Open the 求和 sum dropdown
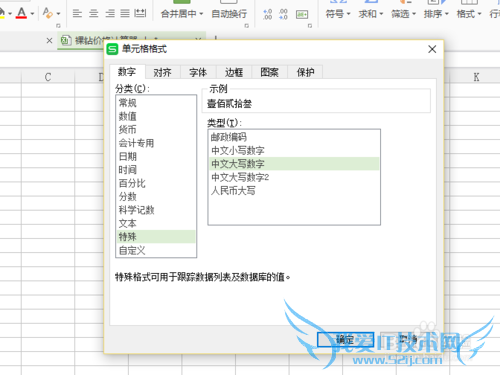The width and height of the screenshot is (500, 375). pyautogui.click(x=371, y=14)
